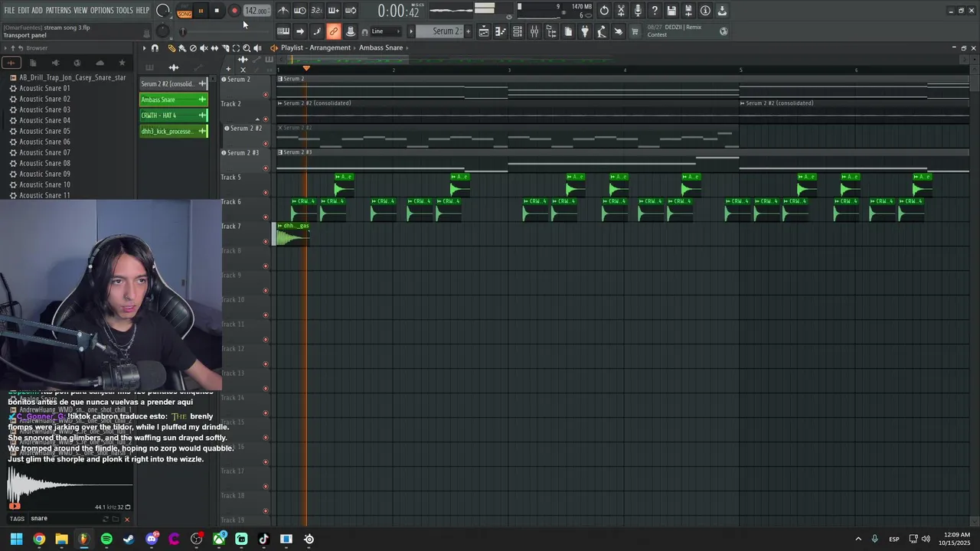This screenshot has height=551, width=980.
Task: Open the Mixer icon
Action: pyautogui.click(x=534, y=31)
